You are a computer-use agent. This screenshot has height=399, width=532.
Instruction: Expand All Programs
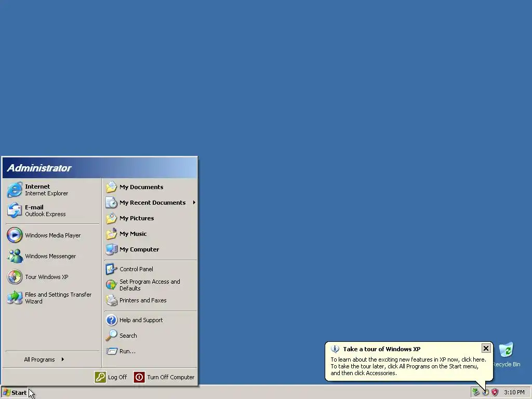click(52, 360)
